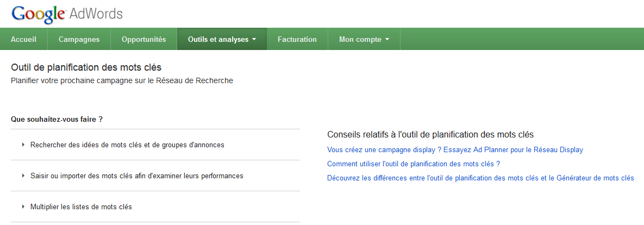
Task: Click the Mon compte dropdown arrow
Action: 387,39
